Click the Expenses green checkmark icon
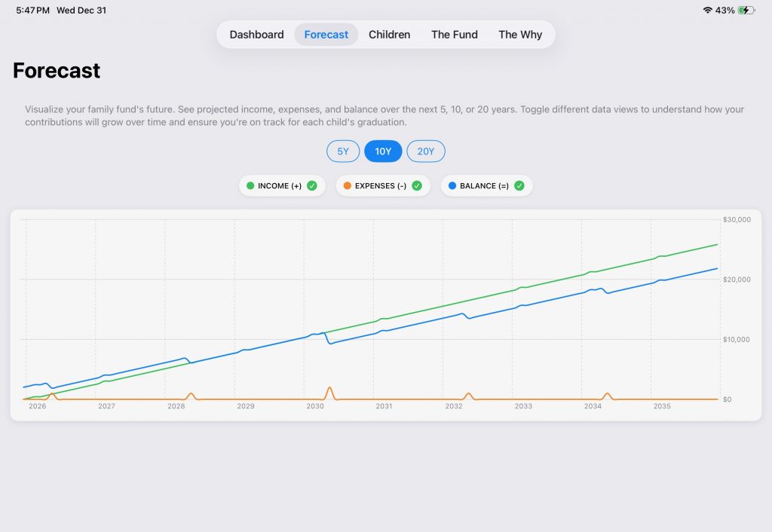Image resolution: width=772 pixels, height=532 pixels. coord(417,186)
